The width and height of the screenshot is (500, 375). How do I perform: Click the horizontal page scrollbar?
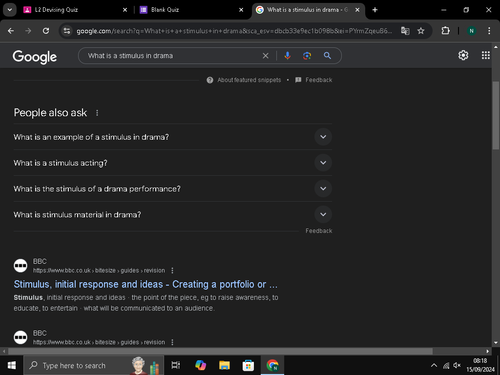tap(220, 351)
